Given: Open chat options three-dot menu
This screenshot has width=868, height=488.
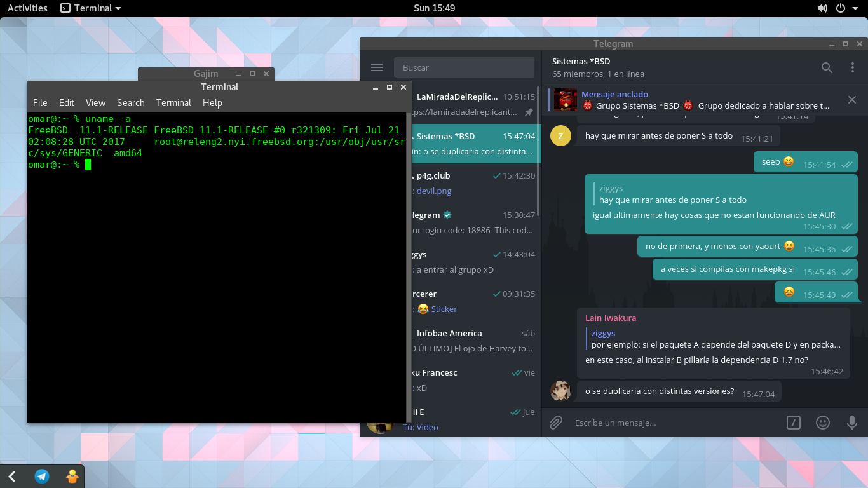Looking at the screenshot, I should click(x=853, y=67).
